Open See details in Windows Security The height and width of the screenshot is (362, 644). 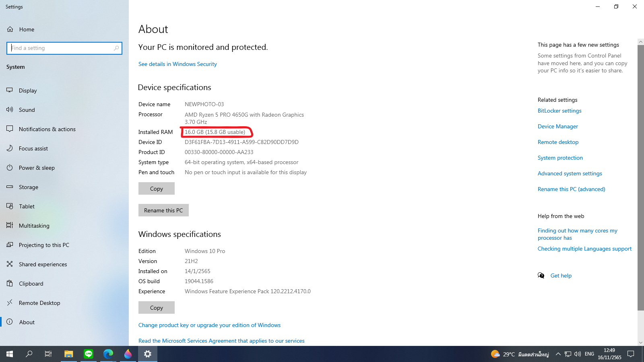pyautogui.click(x=178, y=64)
